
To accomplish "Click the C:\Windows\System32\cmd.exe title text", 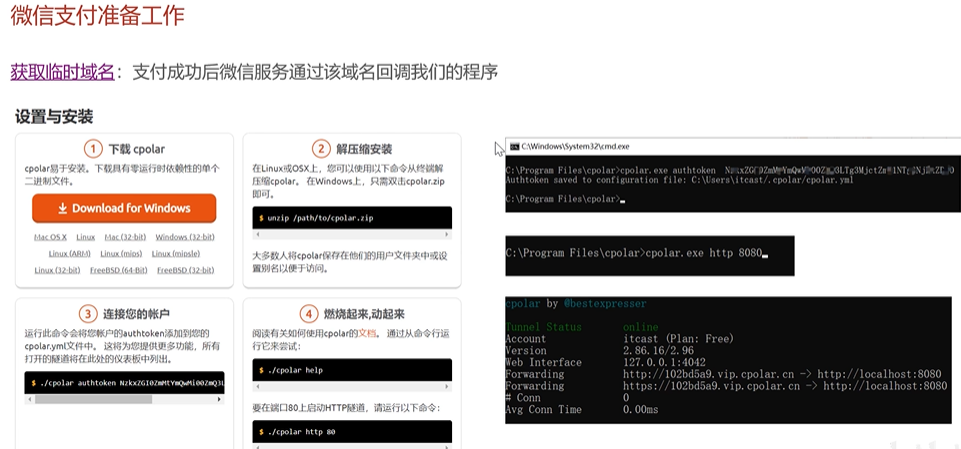I will coord(575,146).
